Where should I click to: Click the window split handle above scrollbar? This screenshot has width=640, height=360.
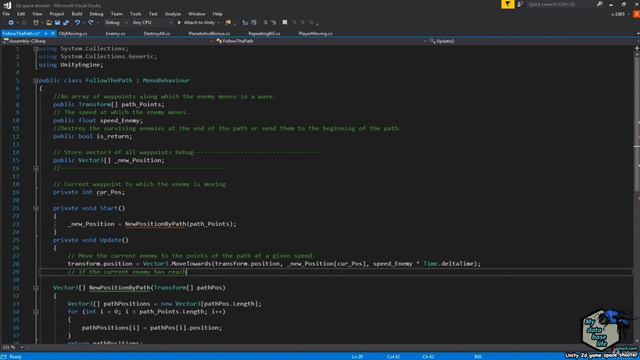click(637, 48)
